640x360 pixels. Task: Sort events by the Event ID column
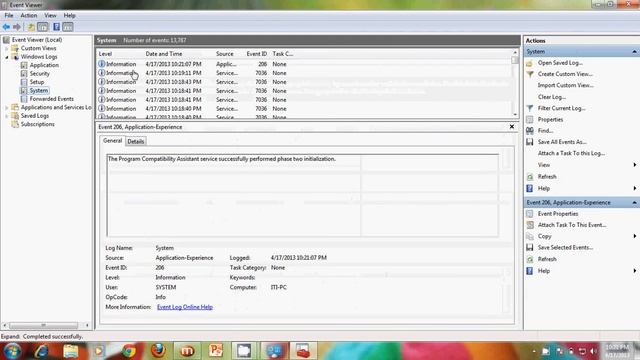coord(256,54)
